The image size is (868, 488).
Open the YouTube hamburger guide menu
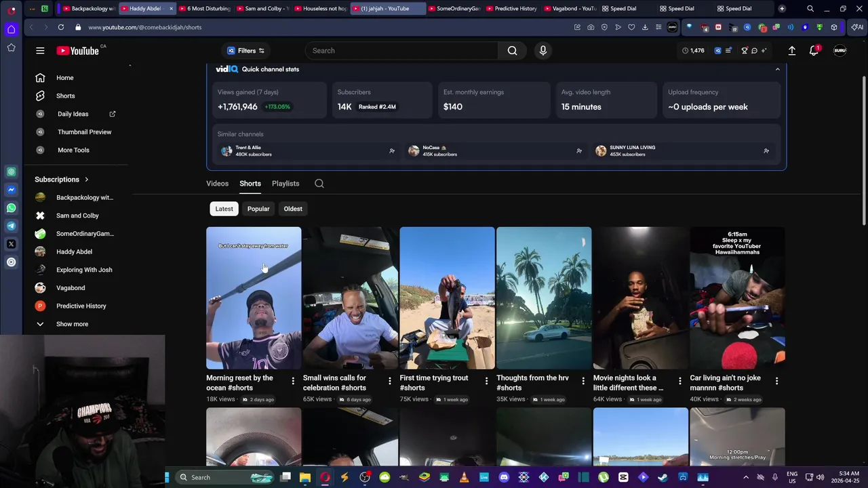[40, 51]
